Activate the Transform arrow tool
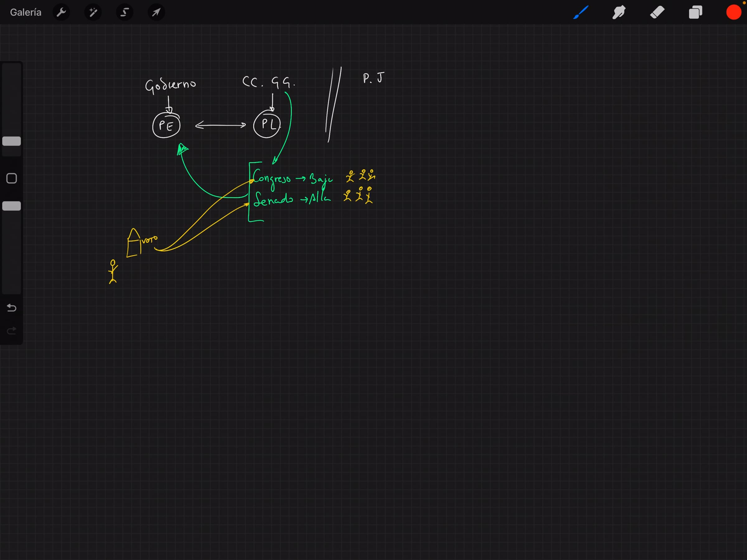Screen dimensions: 747x560 pos(156,12)
